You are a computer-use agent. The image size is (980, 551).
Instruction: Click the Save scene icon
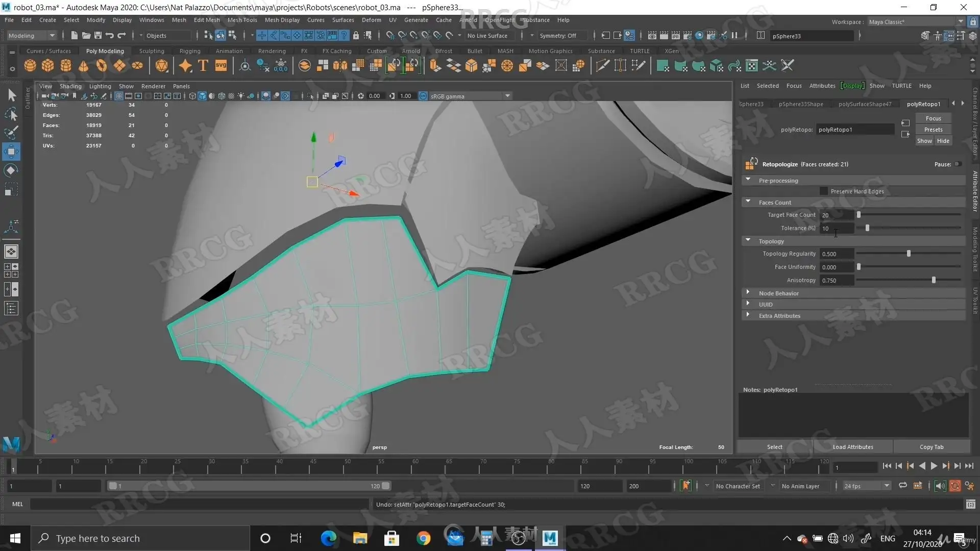(98, 36)
